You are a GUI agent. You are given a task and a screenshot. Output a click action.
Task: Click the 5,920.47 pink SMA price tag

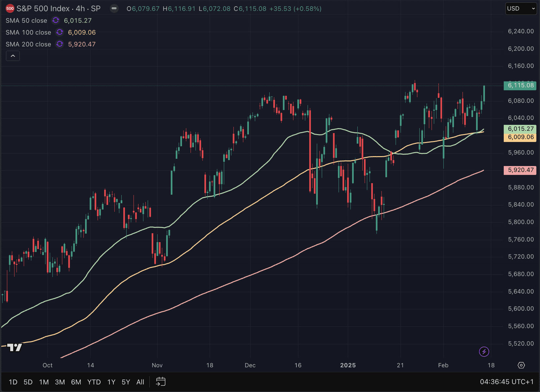pyautogui.click(x=520, y=170)
